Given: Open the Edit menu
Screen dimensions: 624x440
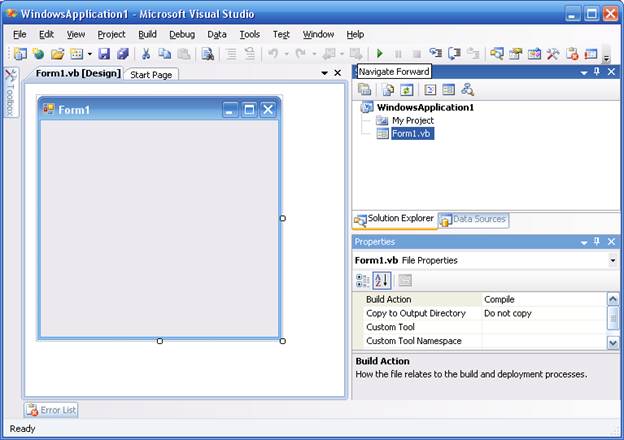Looking at the screenshot, I should tap(46, 35).
